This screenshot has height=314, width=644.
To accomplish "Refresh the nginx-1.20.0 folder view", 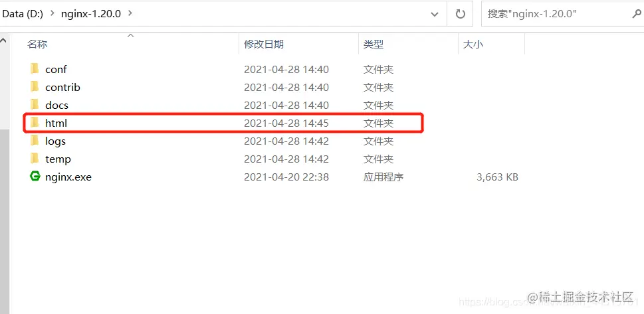I will [461, 14].
